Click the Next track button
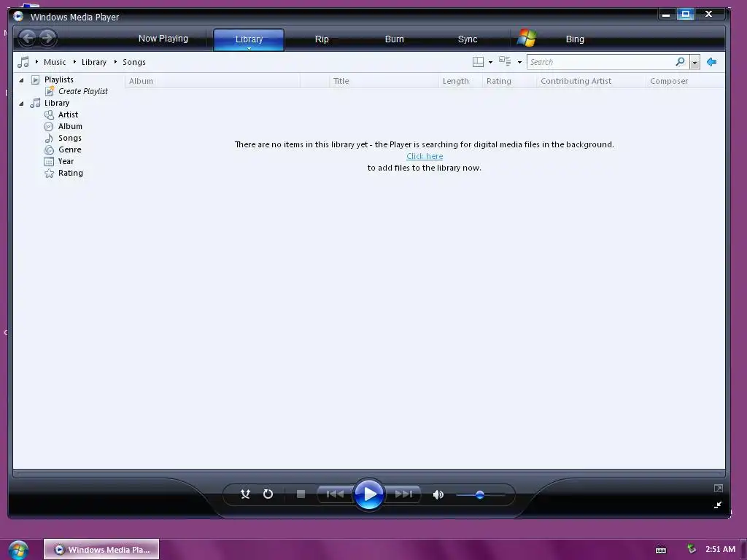 click(403, 494)
